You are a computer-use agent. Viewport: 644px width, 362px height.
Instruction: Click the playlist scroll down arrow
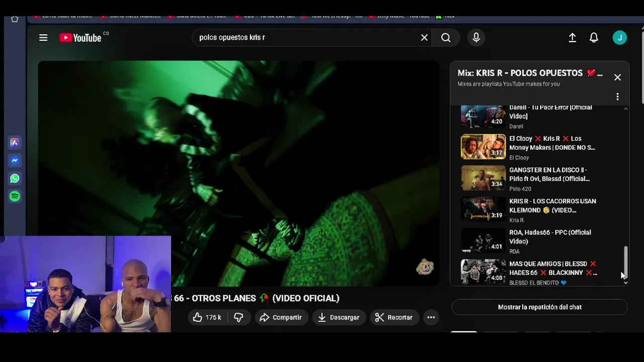pos(625,283)
